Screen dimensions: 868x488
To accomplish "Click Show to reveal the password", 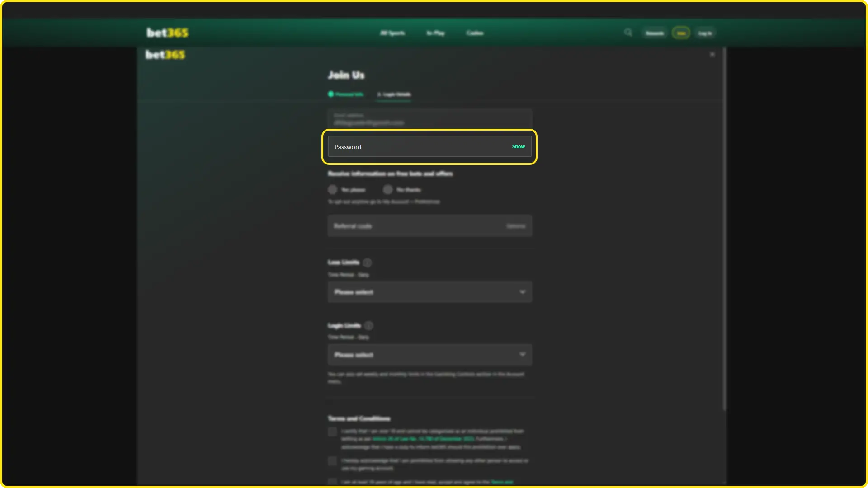I will [x=518, y=146].
